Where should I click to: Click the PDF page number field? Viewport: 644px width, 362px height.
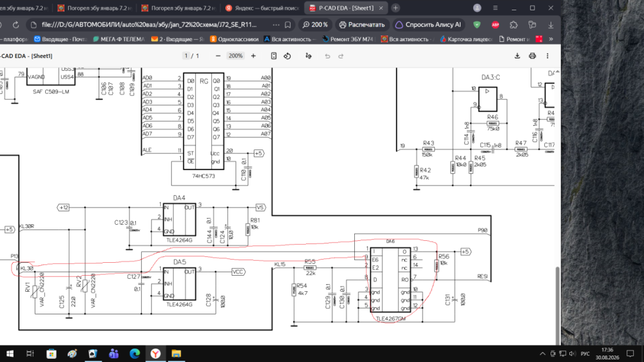[x=186, y=56]
